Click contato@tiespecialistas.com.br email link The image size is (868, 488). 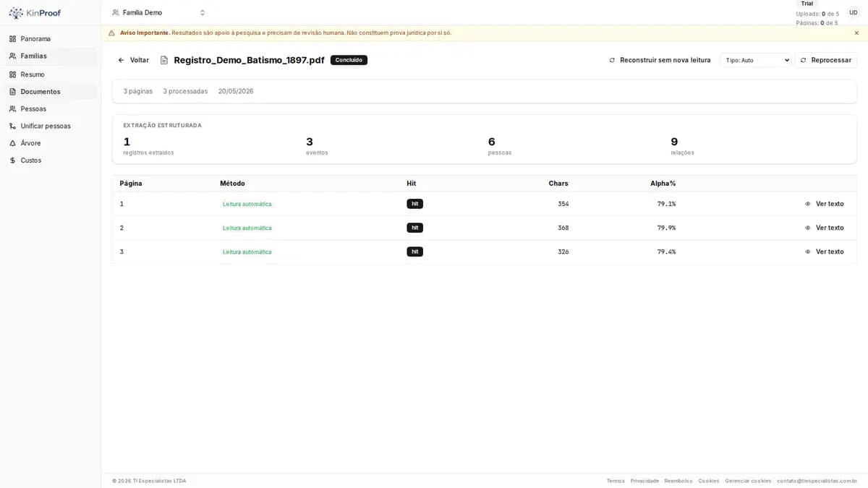(x=817, y=481)
